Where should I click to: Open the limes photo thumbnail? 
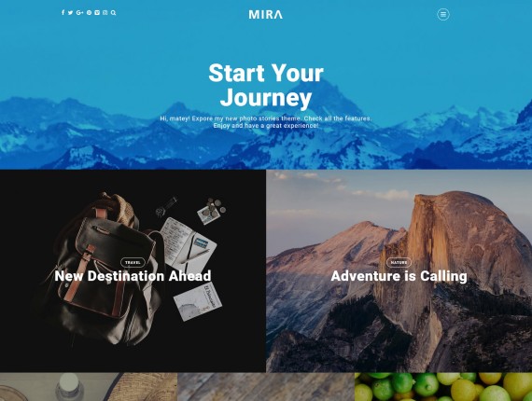(443, 387)
